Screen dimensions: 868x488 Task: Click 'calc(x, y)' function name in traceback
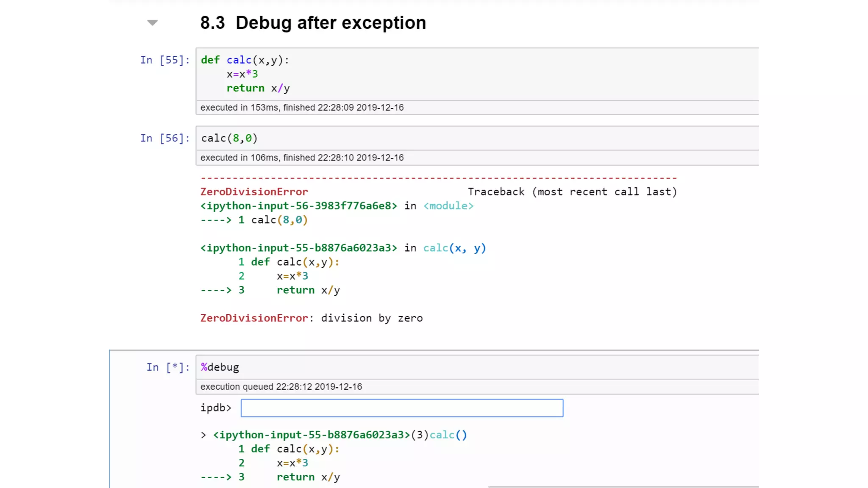pyautogui.click(x=454, y=248)
